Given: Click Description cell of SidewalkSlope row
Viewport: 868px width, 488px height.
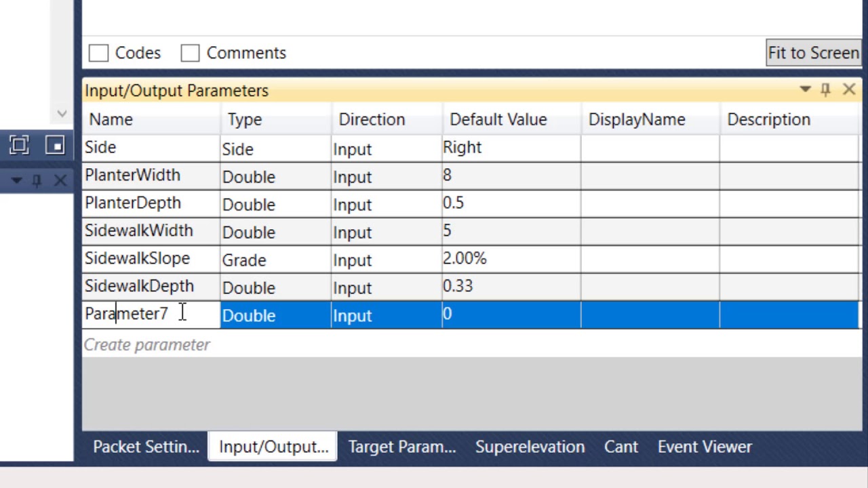Looking at the screenshot, I should [x=789, y=259].
